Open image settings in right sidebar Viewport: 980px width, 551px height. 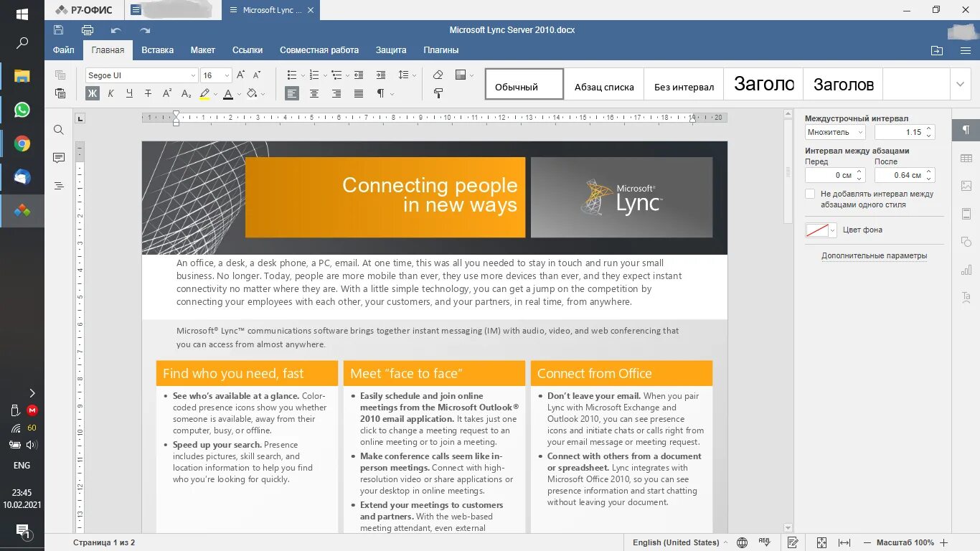(966, 186)
